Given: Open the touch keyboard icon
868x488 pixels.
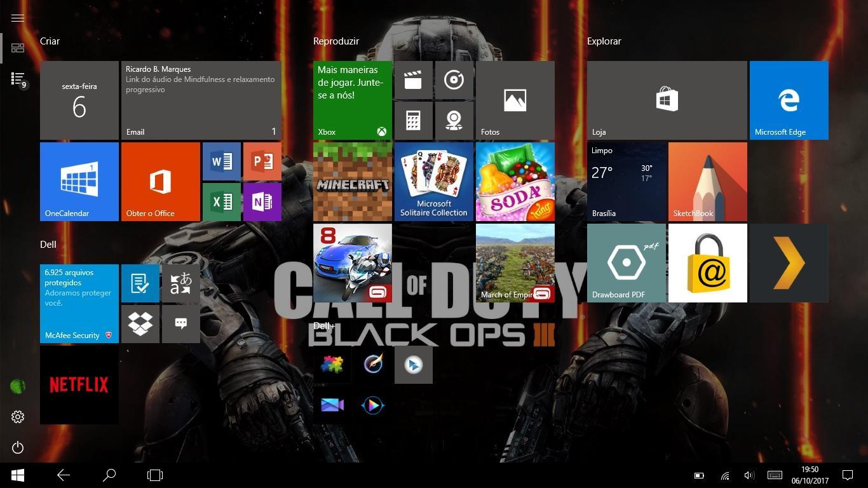Looking at the screenshot, I should 775,475.
